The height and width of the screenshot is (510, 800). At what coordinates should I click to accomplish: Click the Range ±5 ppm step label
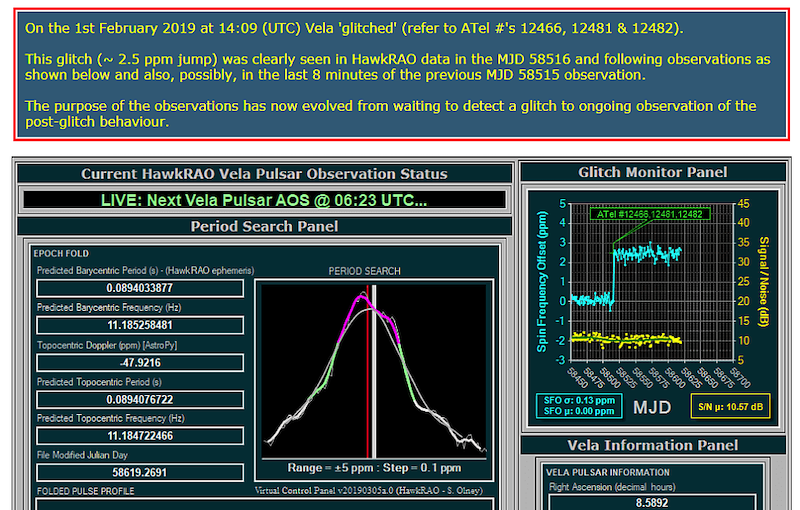point(371,467)
